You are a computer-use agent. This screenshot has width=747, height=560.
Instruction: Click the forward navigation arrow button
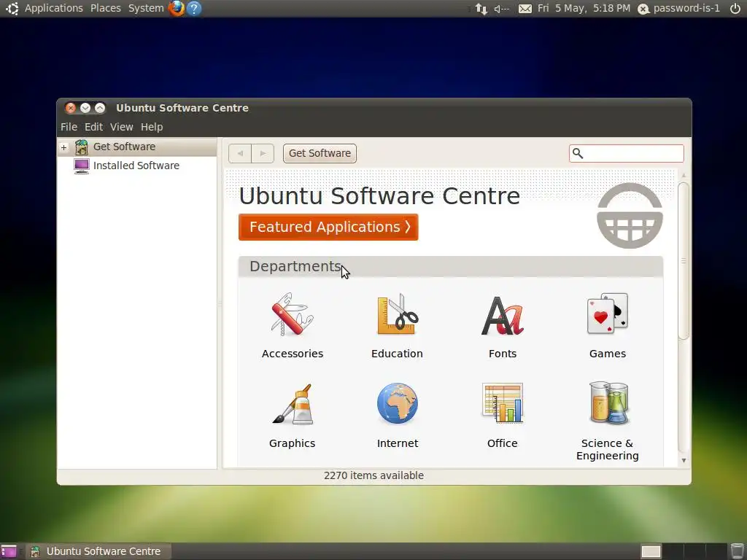(263, 153)
